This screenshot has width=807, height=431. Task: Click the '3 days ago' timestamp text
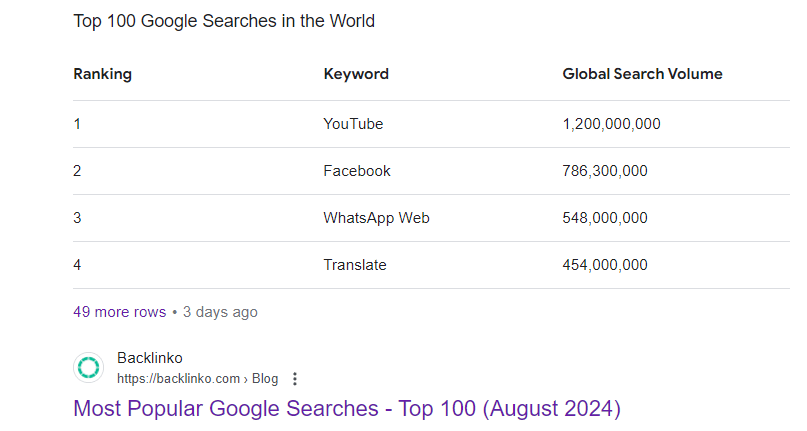[220, 312]
